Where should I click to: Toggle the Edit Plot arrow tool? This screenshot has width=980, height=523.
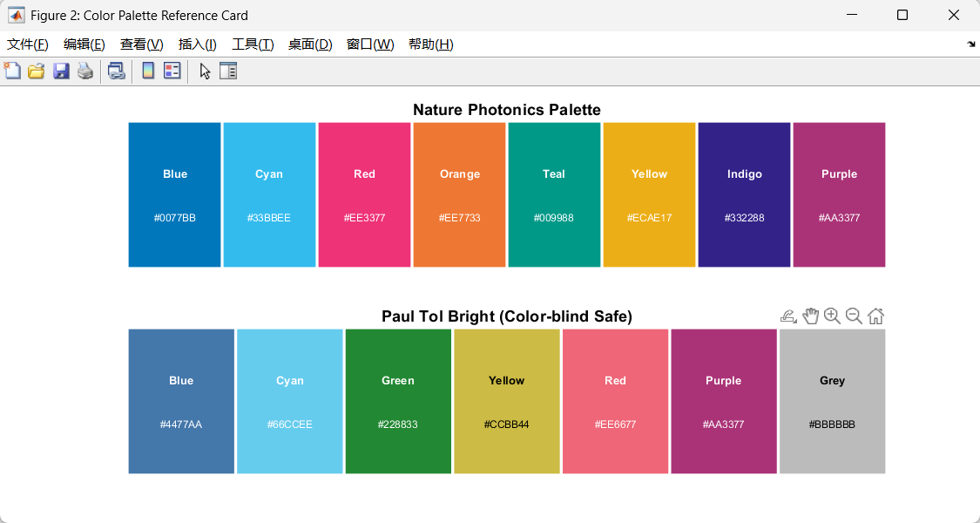click(x=205, y=71)
